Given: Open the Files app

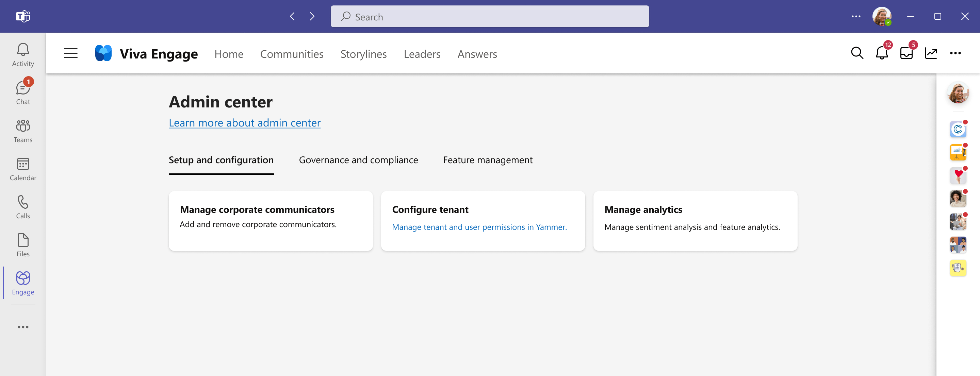Looking at the screenshot, I should [23, 244].
